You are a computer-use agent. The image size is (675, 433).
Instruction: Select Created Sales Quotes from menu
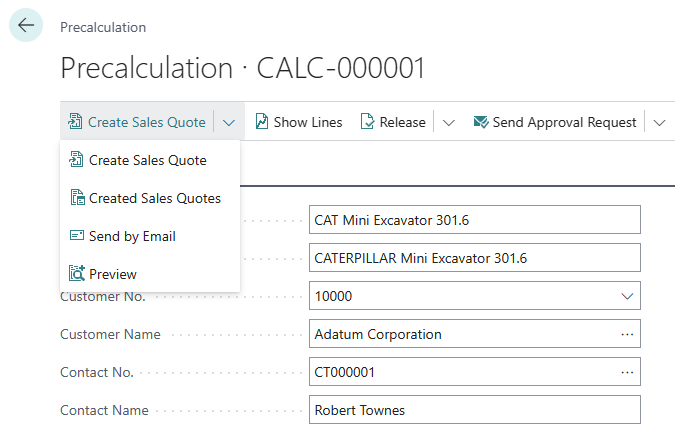155,198
